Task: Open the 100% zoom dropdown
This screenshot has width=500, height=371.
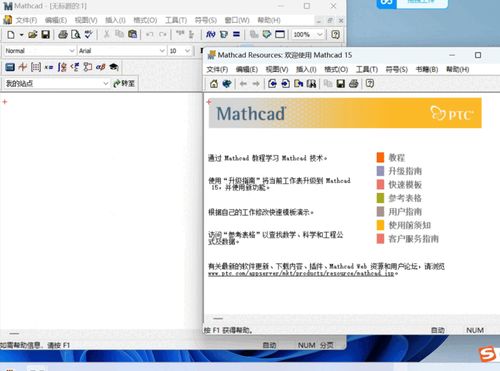Action: pyautogui.click(x=319, y=34)
